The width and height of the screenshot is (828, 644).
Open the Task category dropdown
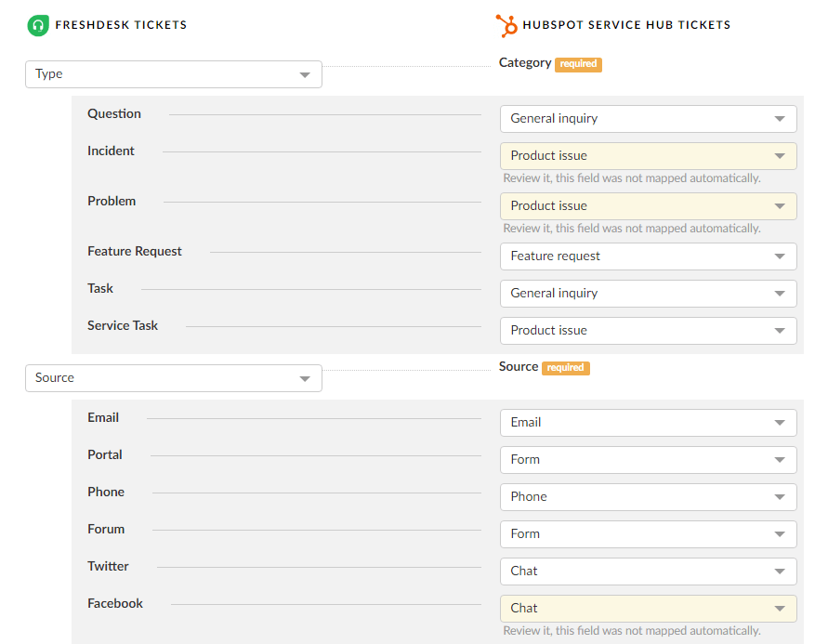pos(649,294)
